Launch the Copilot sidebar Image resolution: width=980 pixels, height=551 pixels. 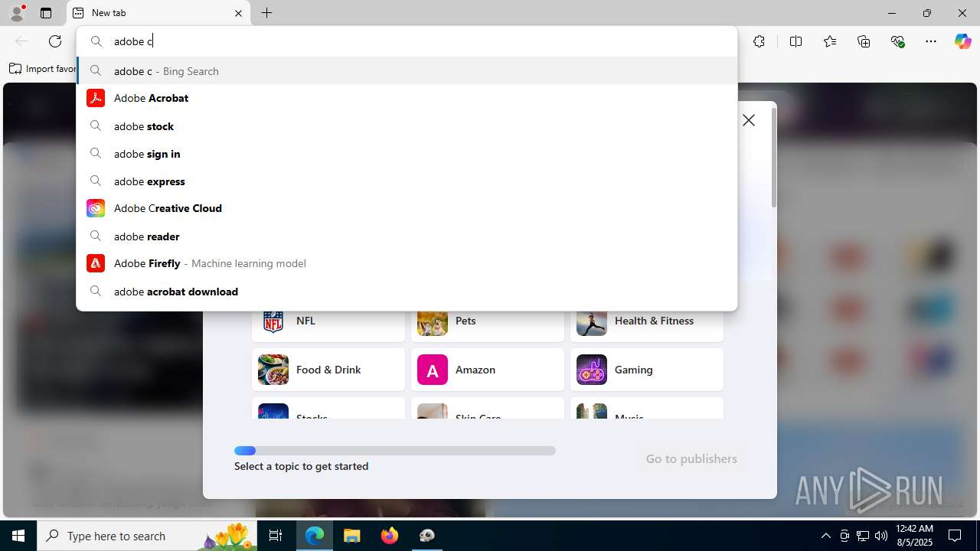pyautogui.click(x=962, y=41)
